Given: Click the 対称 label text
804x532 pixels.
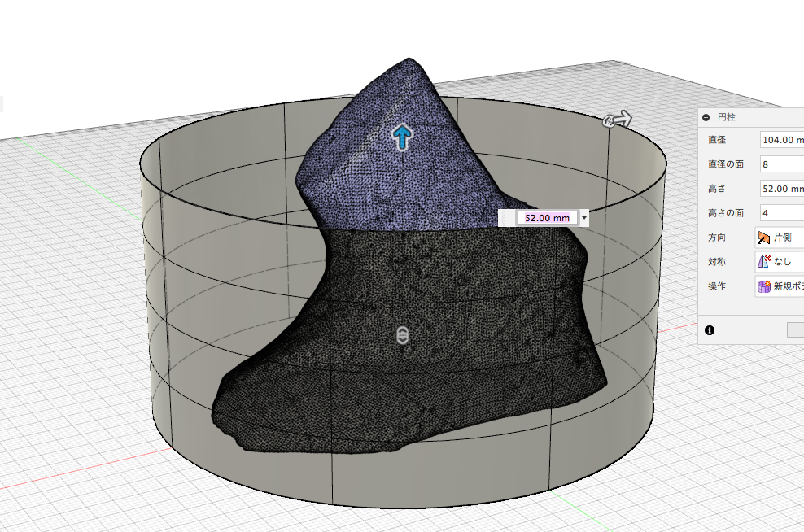Looking at the screenshot, I should (717, 261).
